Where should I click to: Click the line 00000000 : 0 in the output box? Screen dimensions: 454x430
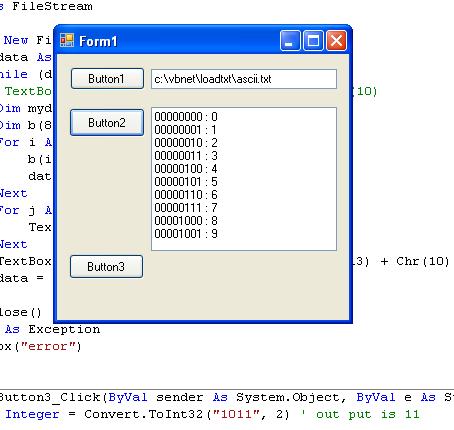(186, 117)
